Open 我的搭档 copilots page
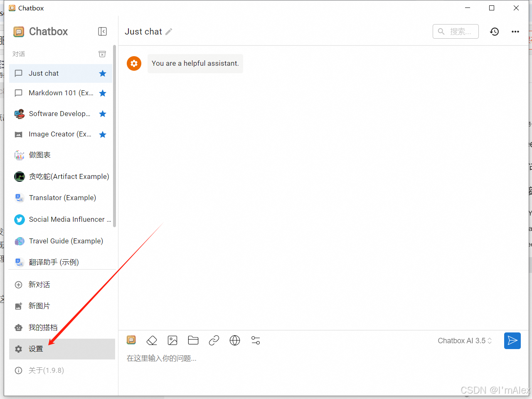 pos(62,327)
